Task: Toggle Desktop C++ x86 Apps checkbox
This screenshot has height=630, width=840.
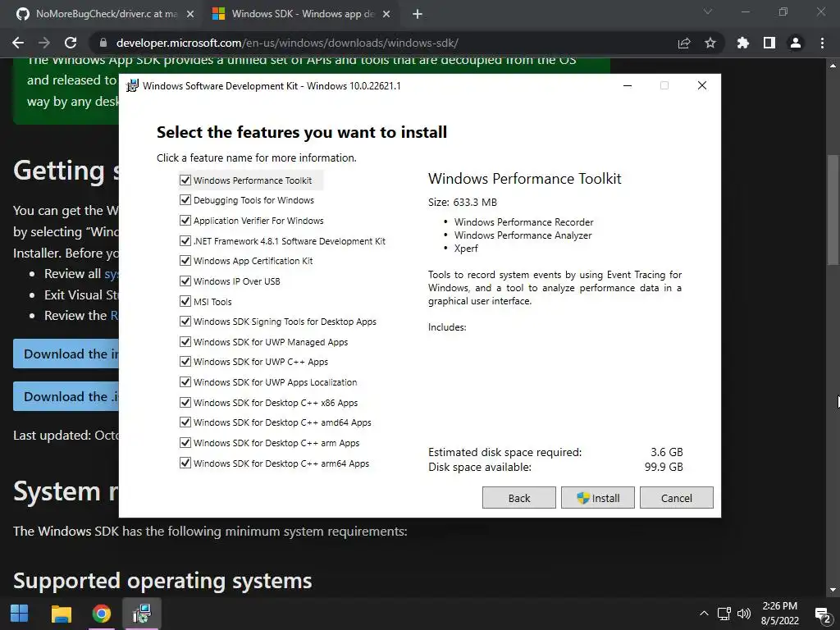Action: tap(185, 402)
